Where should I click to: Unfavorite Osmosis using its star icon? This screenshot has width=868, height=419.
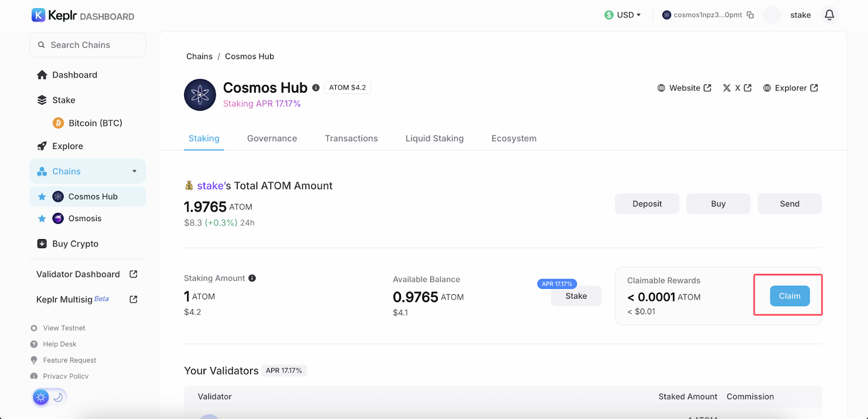coord(42,218)
